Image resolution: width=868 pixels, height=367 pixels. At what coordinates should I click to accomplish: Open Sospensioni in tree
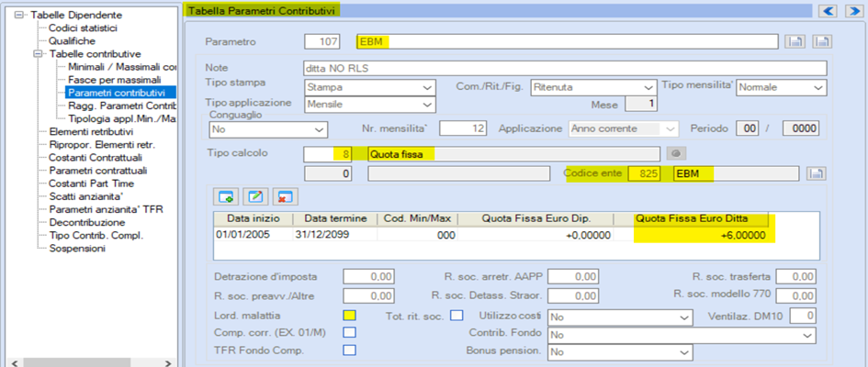[x=77, y=248]
